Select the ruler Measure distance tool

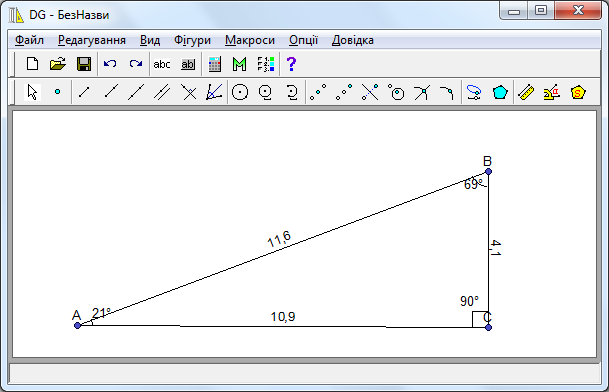point(526,92)
